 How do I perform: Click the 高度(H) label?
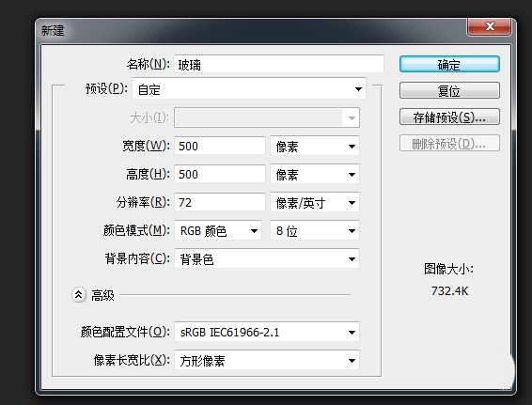tap(148, 175)
